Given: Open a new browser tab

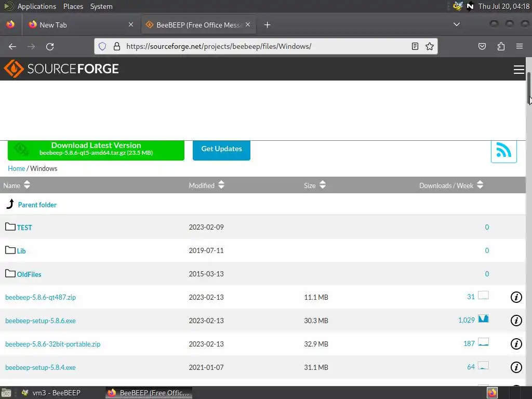Looking at the screenshot, I should tap(268, 25).
